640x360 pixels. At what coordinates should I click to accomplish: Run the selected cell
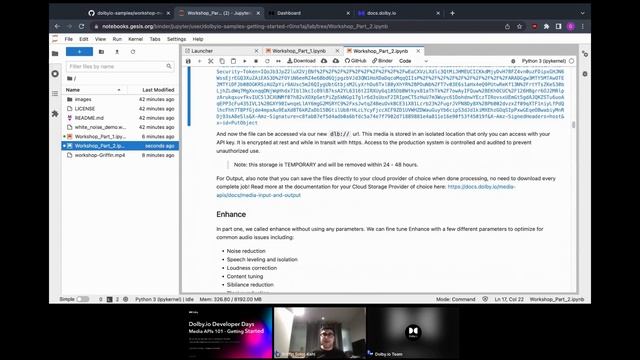pos(244,61)
